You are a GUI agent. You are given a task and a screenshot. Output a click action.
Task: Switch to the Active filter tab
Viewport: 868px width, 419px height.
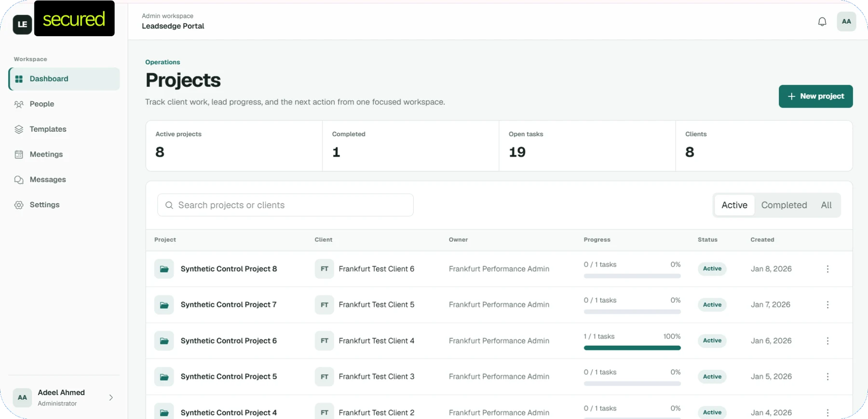point(734,205)
